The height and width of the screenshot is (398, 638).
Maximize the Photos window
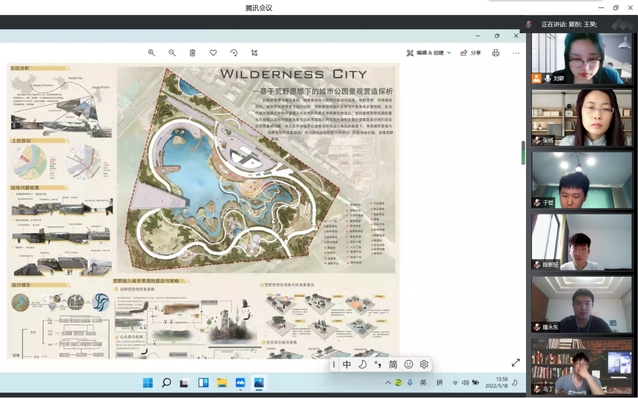click(497, 36)
